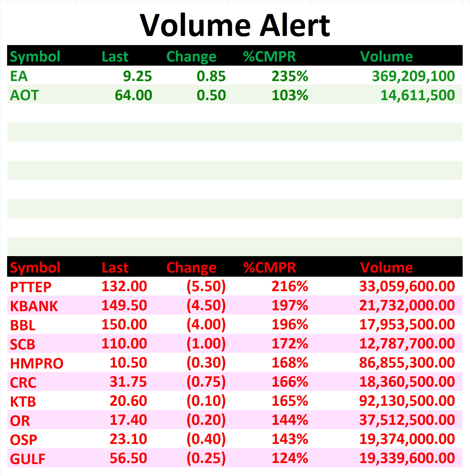This screenshot has height=476, width=470.
Task: Click KTB volume 92,130,500.00
Action: (x=407, y=401)
